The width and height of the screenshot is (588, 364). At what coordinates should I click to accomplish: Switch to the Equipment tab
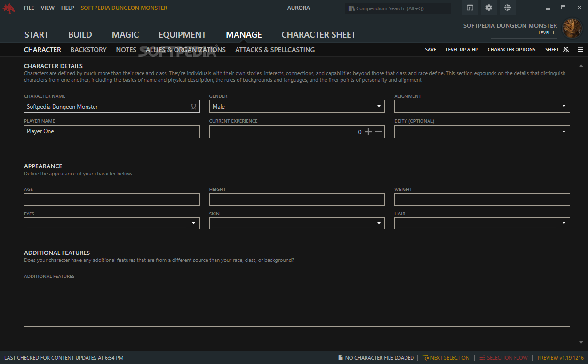(x=183, y=35)
